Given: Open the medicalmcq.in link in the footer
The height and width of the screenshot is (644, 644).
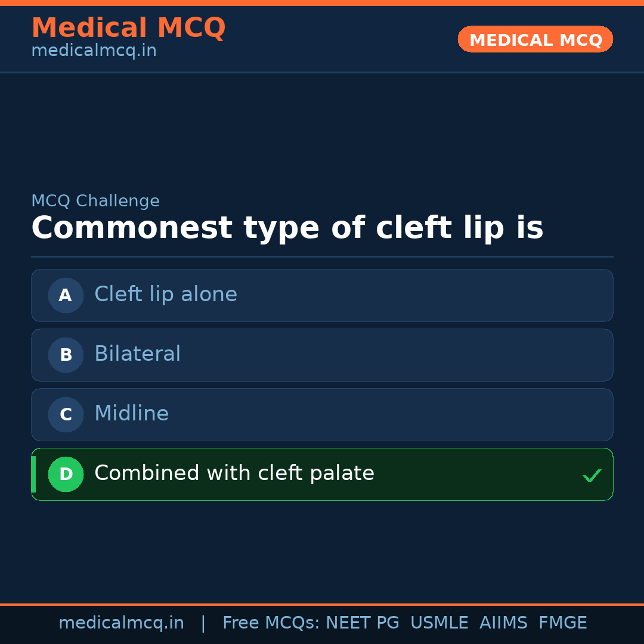Looking at the screenshot, I should click(x=121, y=623).
